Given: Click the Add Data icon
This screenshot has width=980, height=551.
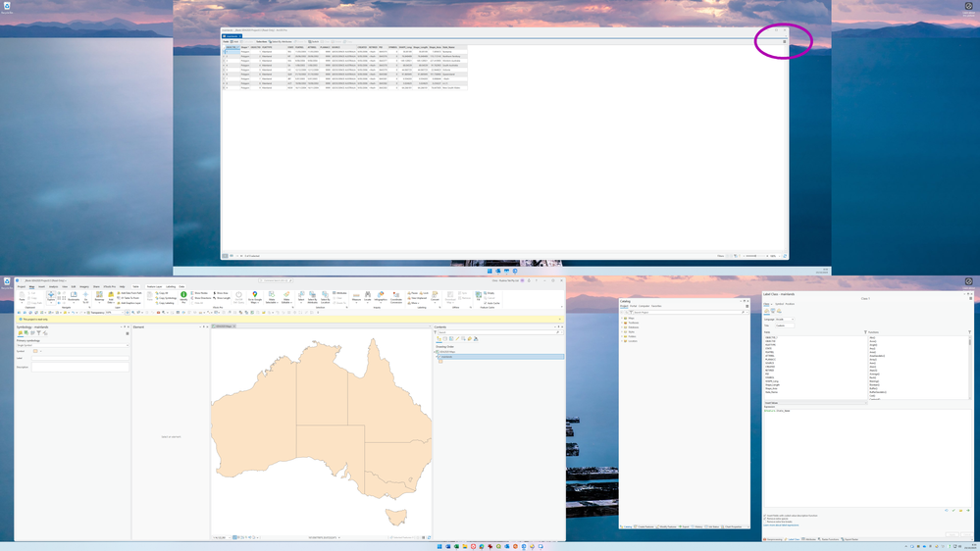Looking at the screenshot, I should [111, 294].
